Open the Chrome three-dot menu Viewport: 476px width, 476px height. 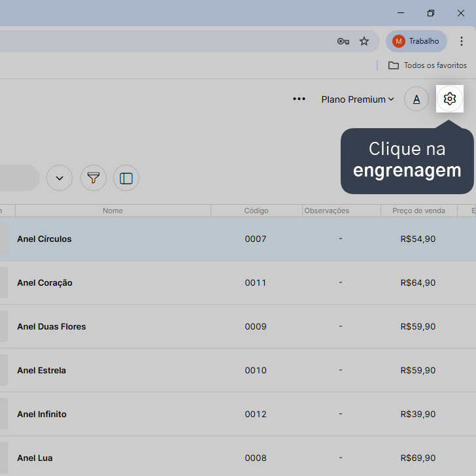462,41
